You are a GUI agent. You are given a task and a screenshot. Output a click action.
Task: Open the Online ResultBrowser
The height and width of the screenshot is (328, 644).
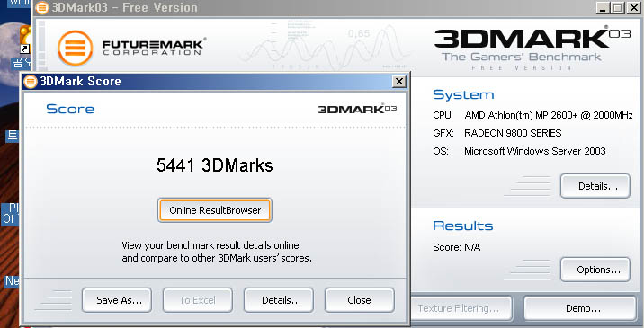(x=214, y=210)
